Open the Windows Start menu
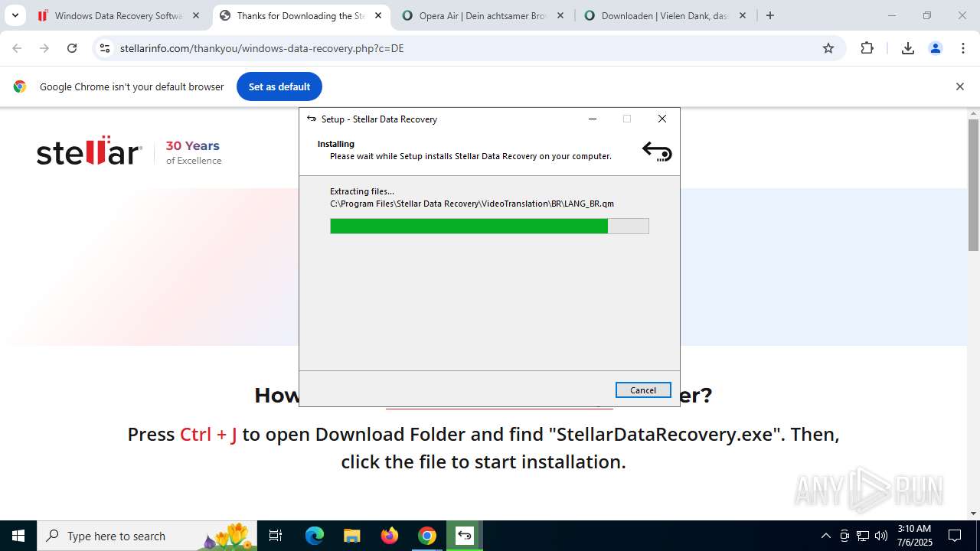Screen dimensions: 980x551 click(18, 536)
